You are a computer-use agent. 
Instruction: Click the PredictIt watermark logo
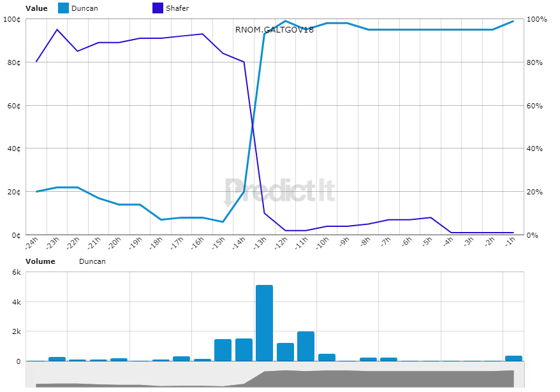[x=279, y=191]
